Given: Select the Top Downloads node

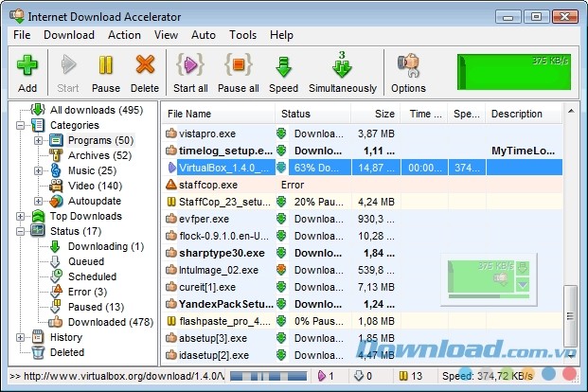Looking at the screenshot, I should [86, 216].
